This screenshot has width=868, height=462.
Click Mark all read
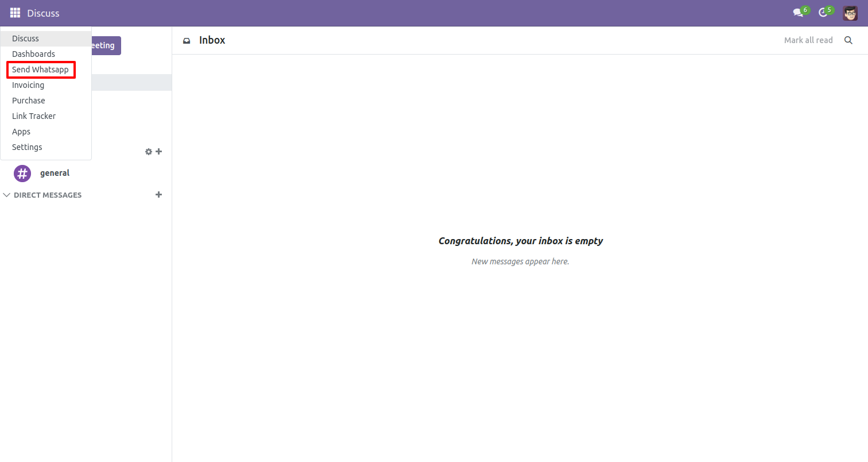click(808, 40)
